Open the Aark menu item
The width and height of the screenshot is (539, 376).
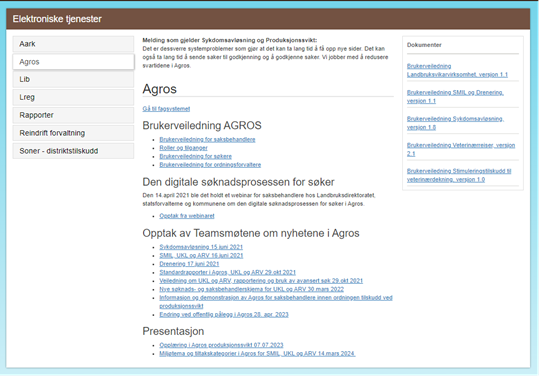(x=73, y=44)
